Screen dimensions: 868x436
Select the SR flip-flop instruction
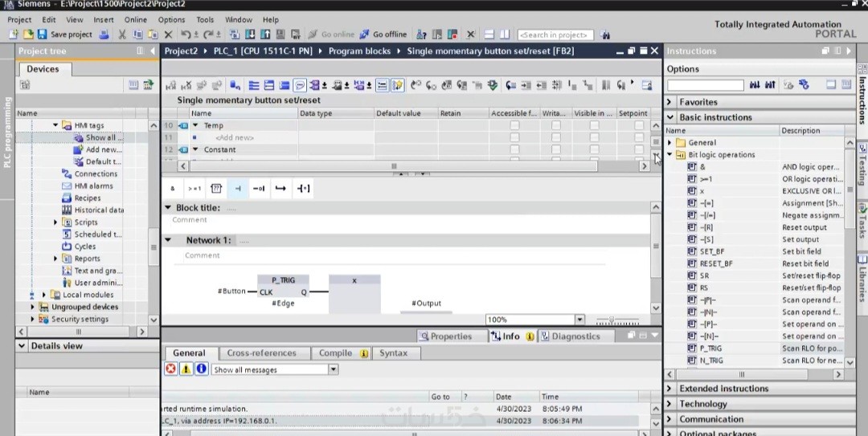click(704, 275)
